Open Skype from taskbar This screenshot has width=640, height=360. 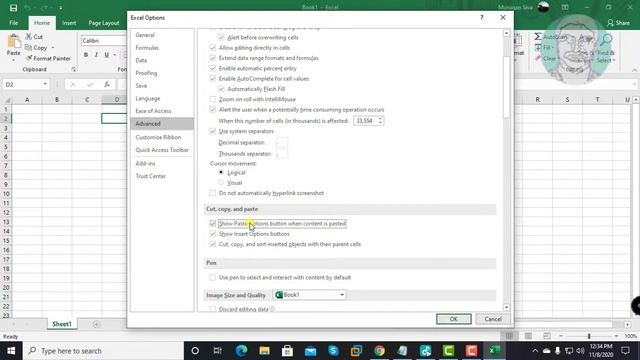[333, 351]
